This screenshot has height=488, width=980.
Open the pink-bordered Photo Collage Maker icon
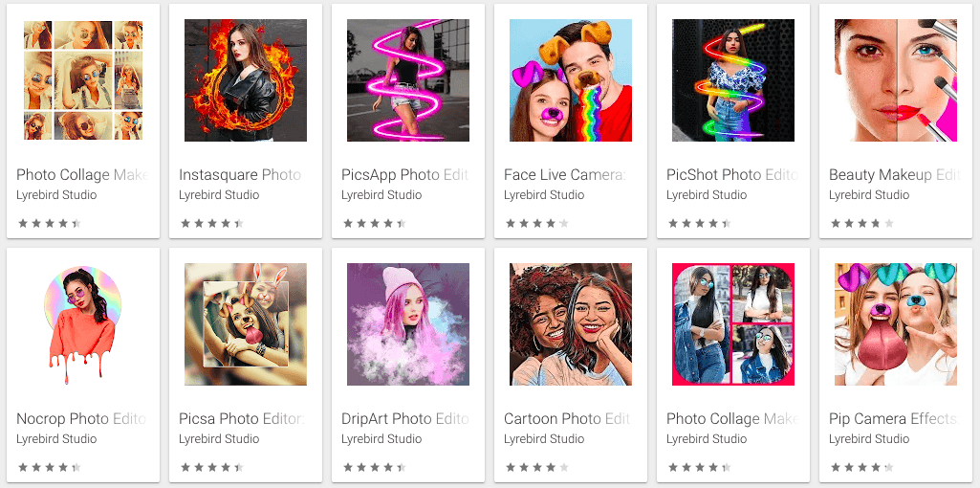733,324
